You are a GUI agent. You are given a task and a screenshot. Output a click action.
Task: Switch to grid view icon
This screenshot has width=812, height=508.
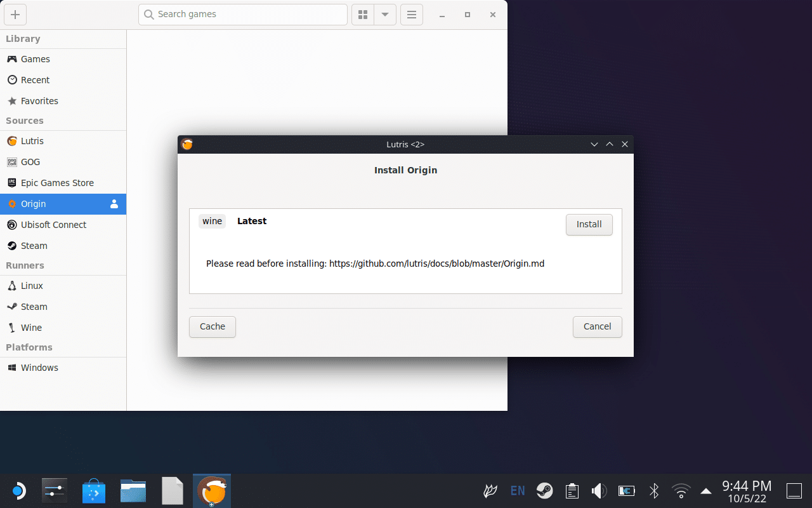(363, 15)
